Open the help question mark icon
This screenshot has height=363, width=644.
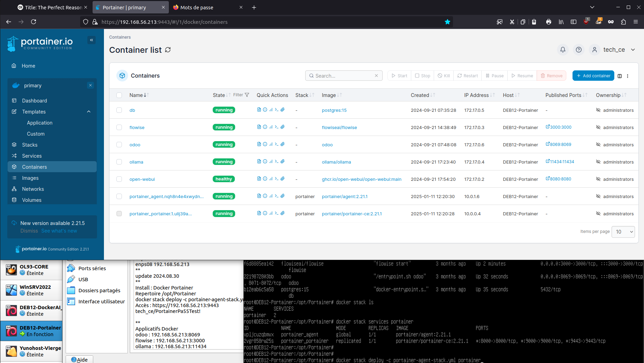[x=579, y=50]
